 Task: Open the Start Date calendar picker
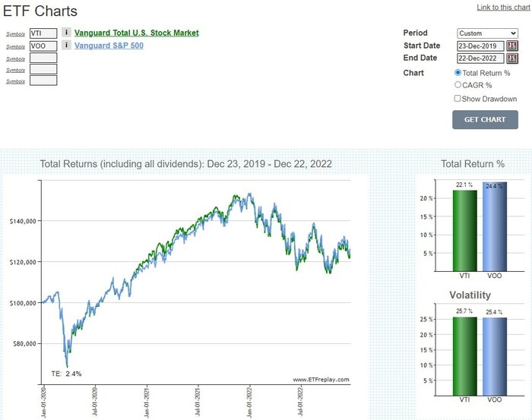(x=512, y=46)
